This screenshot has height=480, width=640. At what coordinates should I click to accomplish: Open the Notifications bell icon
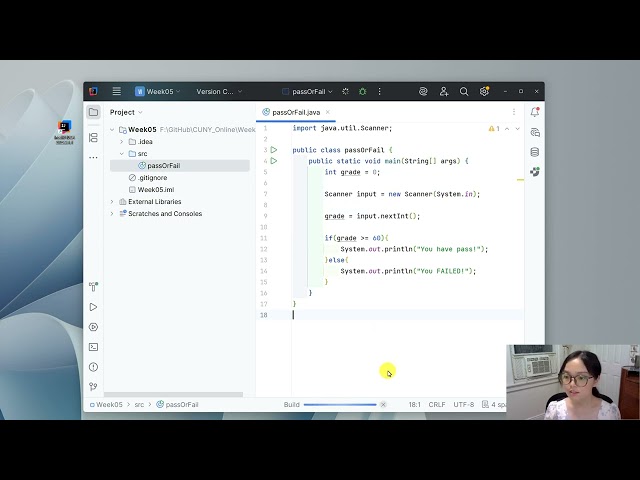point(535,112)
